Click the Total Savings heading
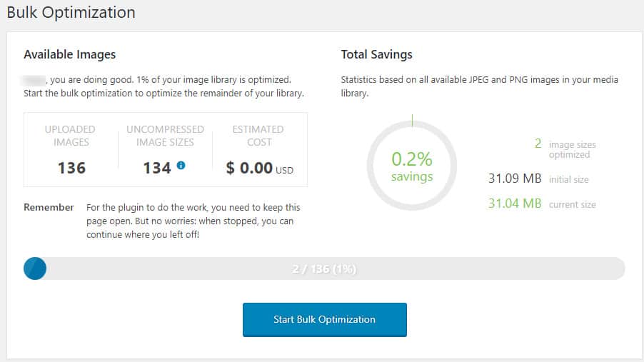This screenshot has width=644, height=362. pos(377,55)
